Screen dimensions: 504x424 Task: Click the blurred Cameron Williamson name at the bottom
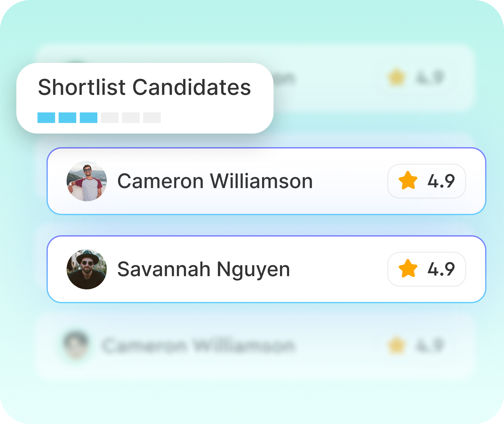coord(198,345)
